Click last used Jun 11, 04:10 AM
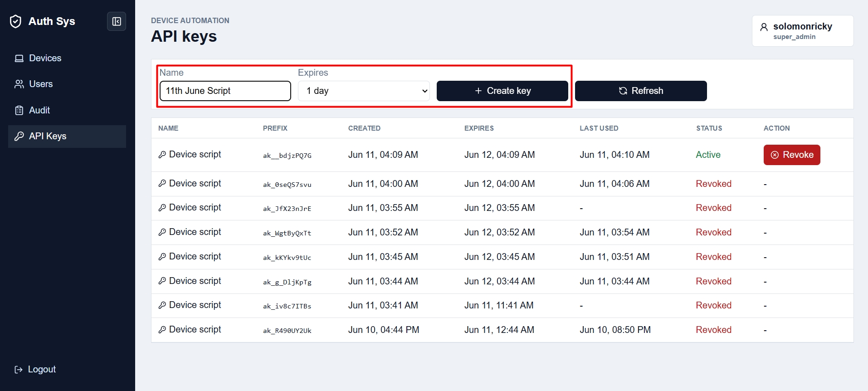Screen dimensions: 868x391 pyautogui.click(x=614, y=155)
